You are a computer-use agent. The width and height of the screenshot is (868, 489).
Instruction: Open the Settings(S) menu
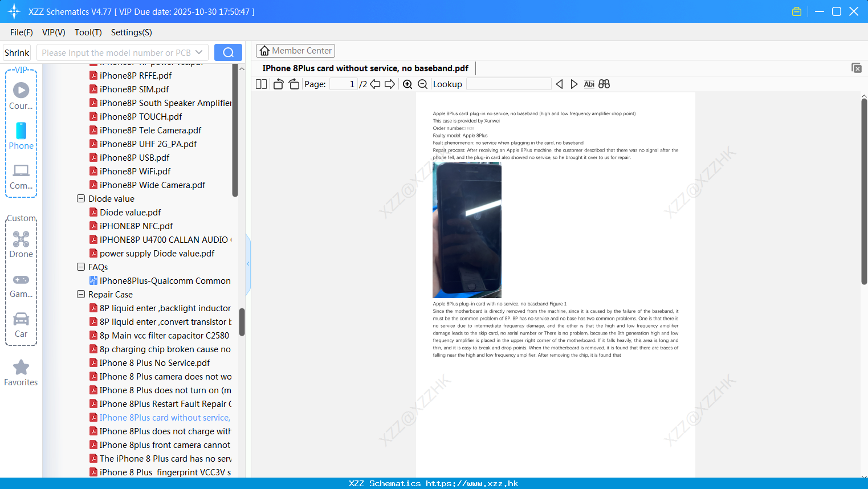coord(132,32)
